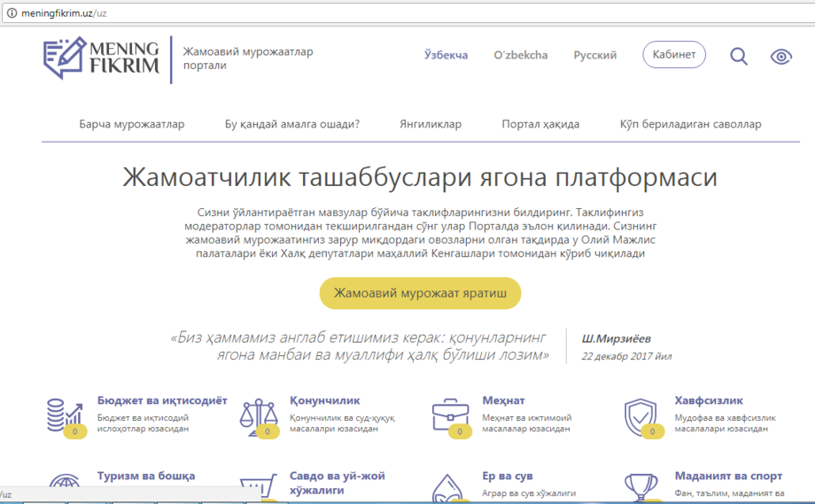This screenshot has height=504, width=815.
Task: Switch language to O'zbekcha Latin
Action: 520,55
